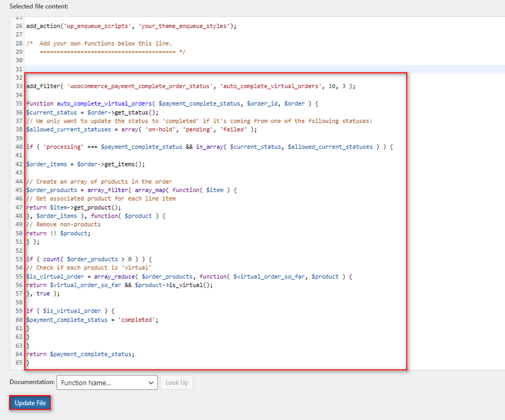Click the Look Up button

177,383
